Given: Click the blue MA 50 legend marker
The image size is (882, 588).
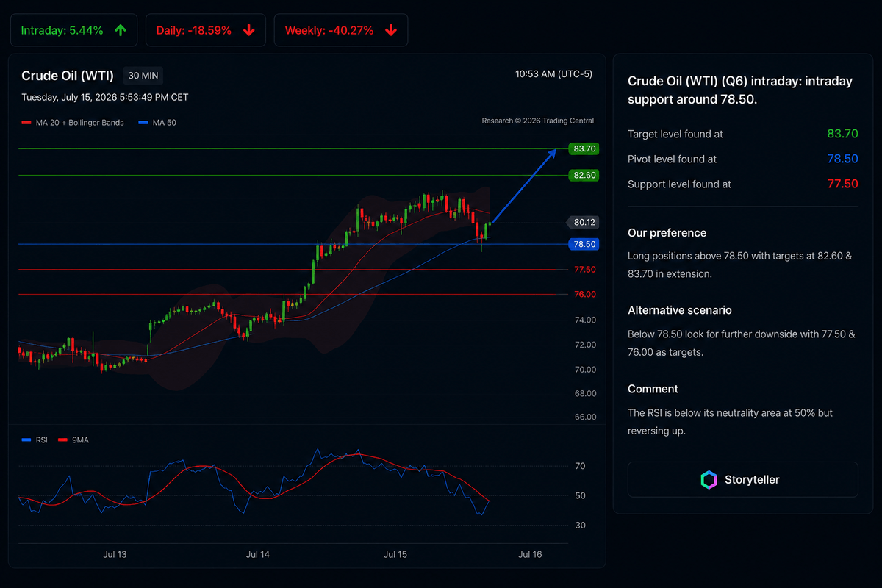Looking at the screenshot, I should [x=143, y=123].
